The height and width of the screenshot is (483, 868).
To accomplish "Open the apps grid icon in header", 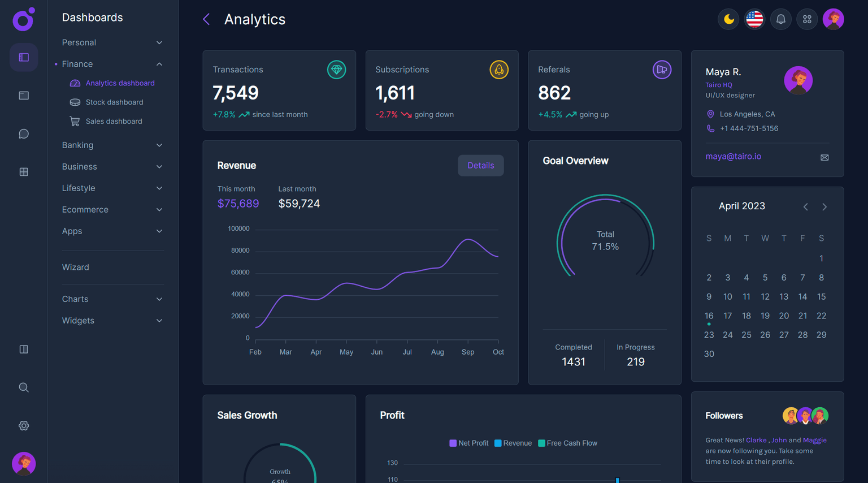I will (807, 19).
